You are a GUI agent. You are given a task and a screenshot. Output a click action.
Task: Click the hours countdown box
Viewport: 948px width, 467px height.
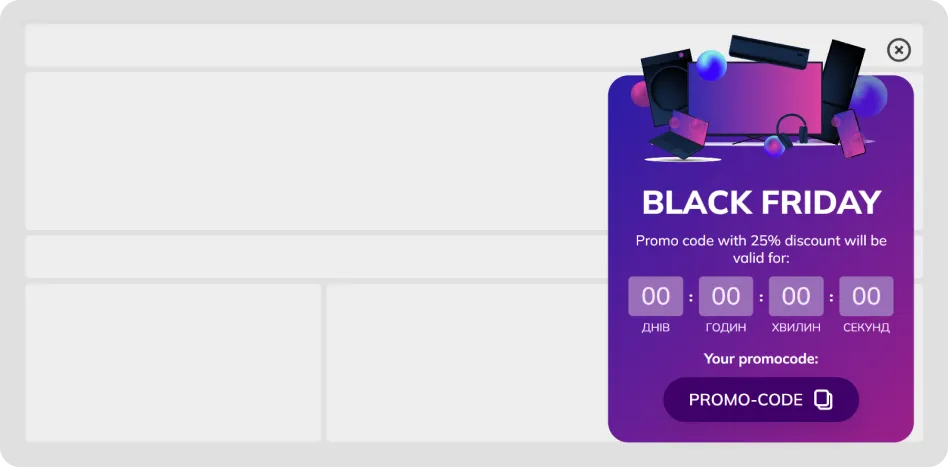(726, 296)
